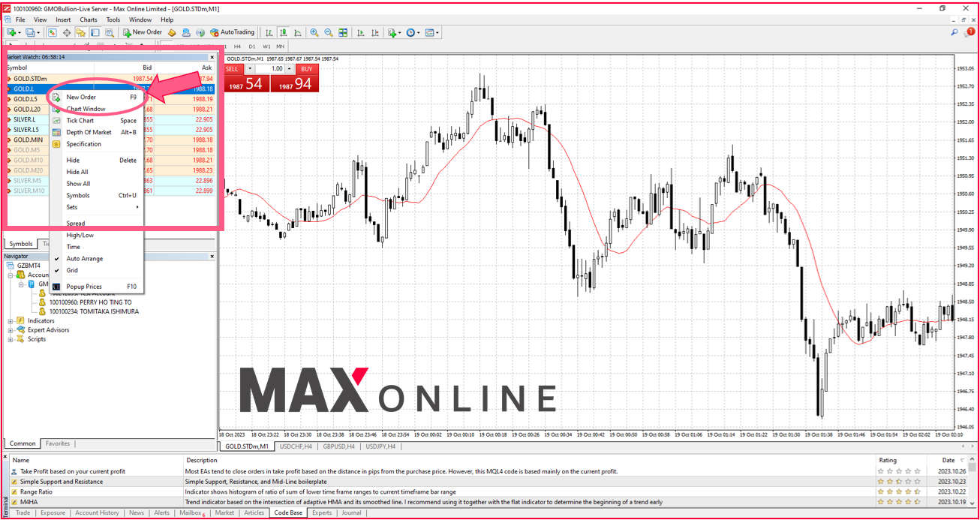Toggle Spread column in context menu
The width and height of the screenshot is (980, 520).
click(76, 224)
